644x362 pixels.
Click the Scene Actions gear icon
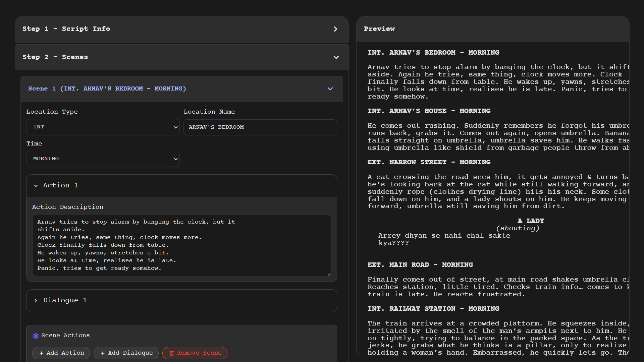[x=36, y=336]
